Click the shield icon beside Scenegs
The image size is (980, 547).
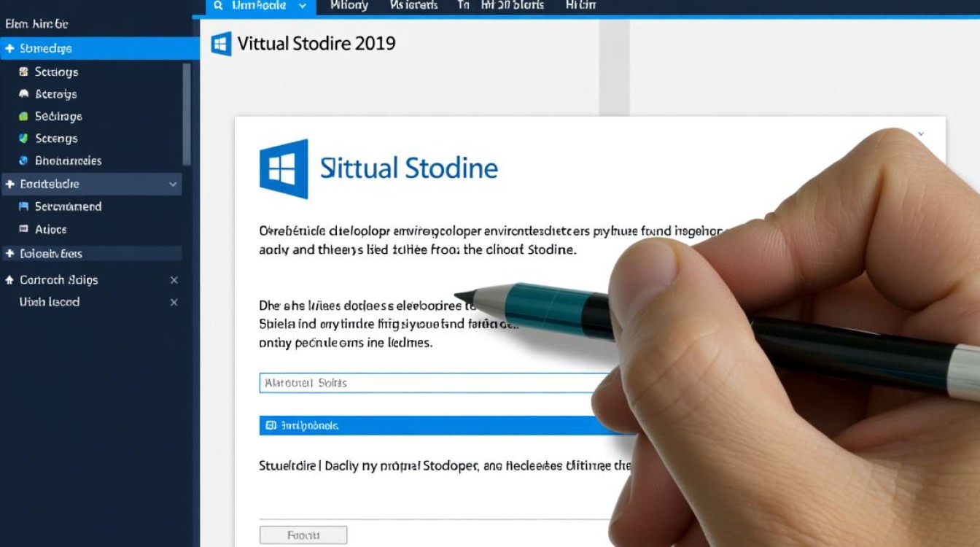click(x=23, y=139)
